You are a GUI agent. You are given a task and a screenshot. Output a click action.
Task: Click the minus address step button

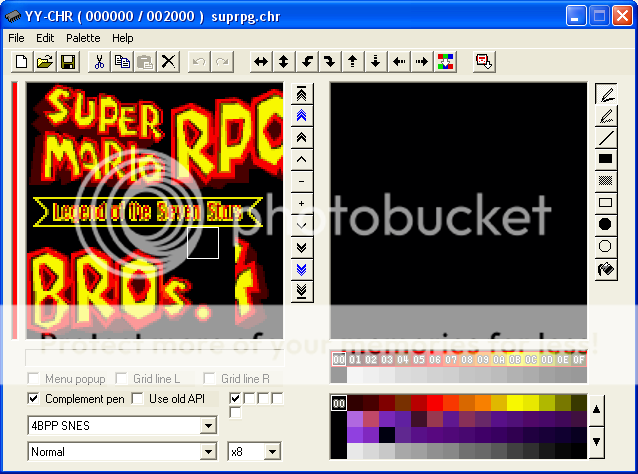(x=302, y=181)
